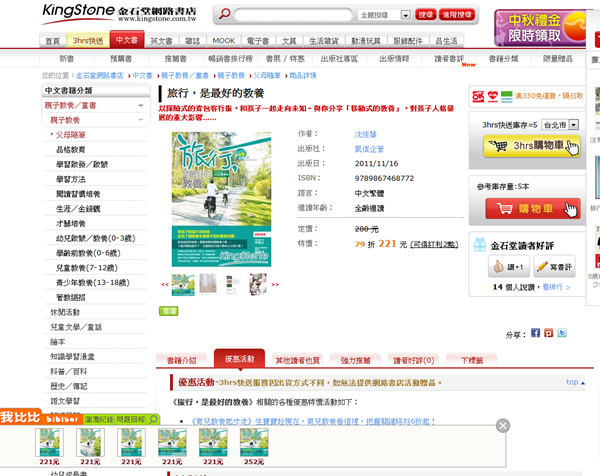Share via the Plurk icon

(x=549, y=333)
